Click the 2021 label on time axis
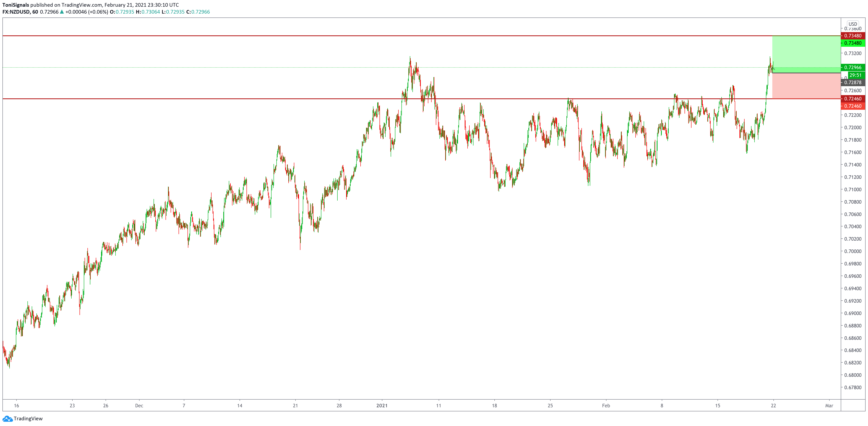The height and width of the screenshot is (426, 868). point(382,405)
